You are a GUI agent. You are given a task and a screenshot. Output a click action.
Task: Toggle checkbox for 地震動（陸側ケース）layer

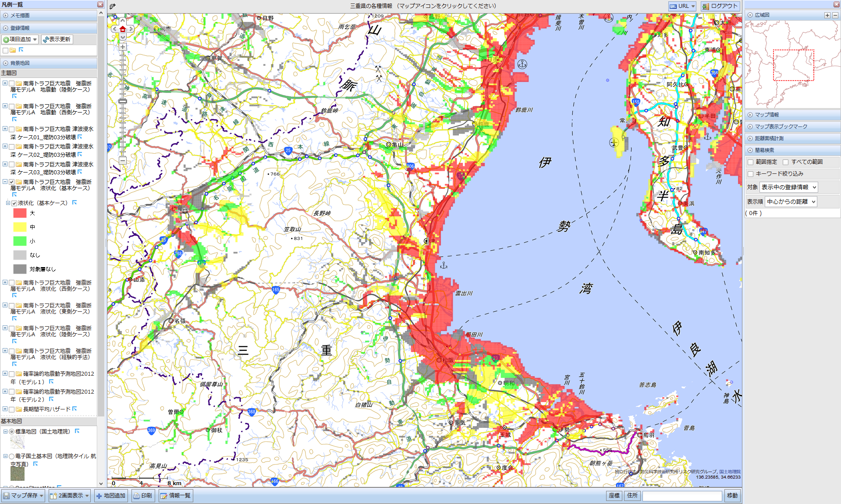(12, 84)
